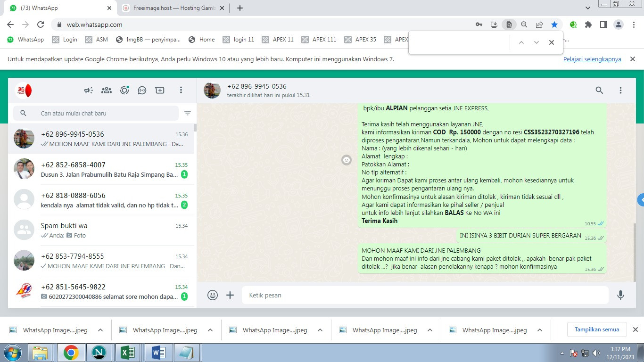644x362 pixels.
Task: Open the ASM bookmark
Action: (x=96, y=40)
